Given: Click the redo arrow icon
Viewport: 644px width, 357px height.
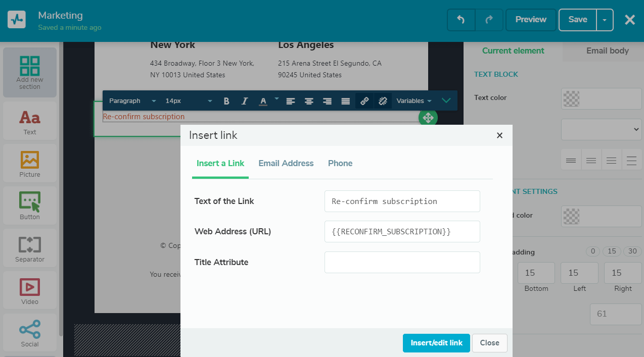Looking at the screenshot, I should (489, 20).
